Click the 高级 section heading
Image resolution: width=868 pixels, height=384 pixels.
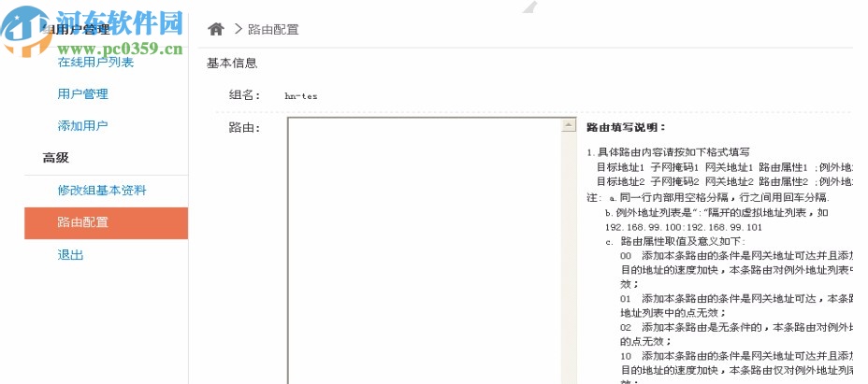click(x=56, y=158)
